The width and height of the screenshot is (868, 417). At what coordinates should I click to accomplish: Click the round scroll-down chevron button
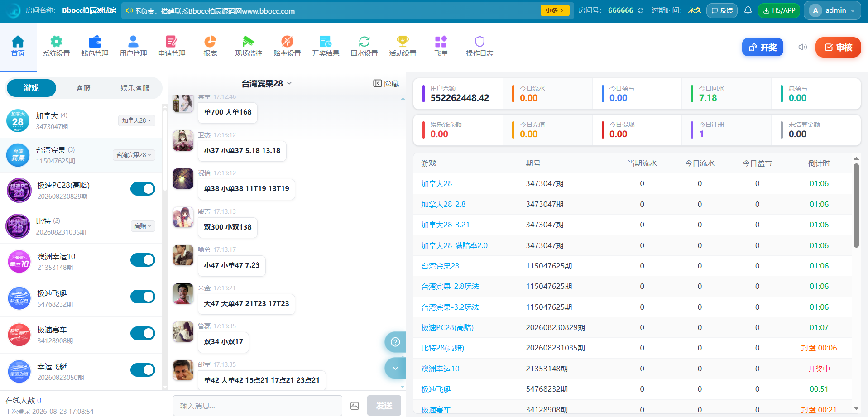[x=395, y=368]
